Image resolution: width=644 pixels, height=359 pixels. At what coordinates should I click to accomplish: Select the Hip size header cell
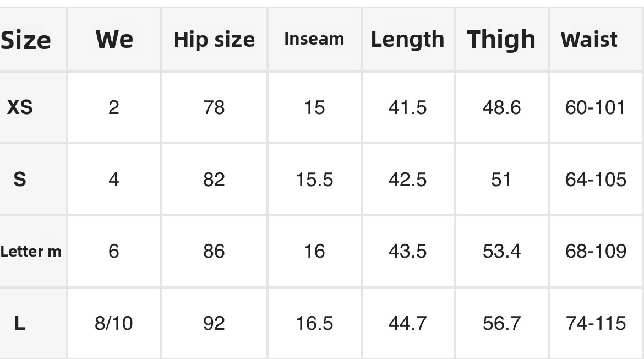click(x=214, y=40)
